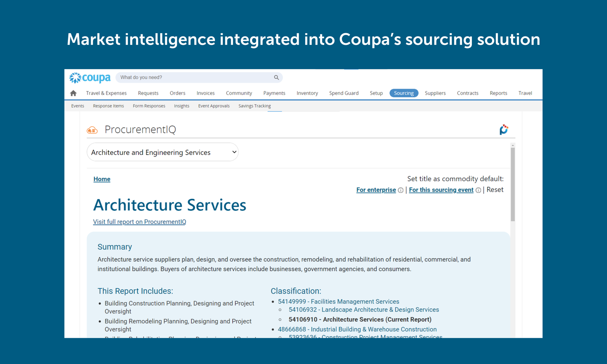607x364 pixels.
Task: Click the Architecture Services heading
Action: [x=170, y=205]
